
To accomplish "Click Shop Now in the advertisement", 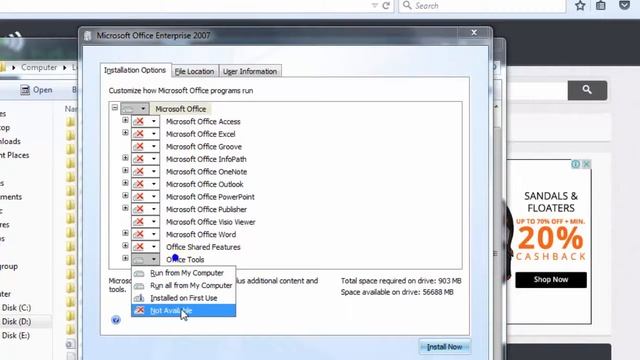I will (551, 280).
